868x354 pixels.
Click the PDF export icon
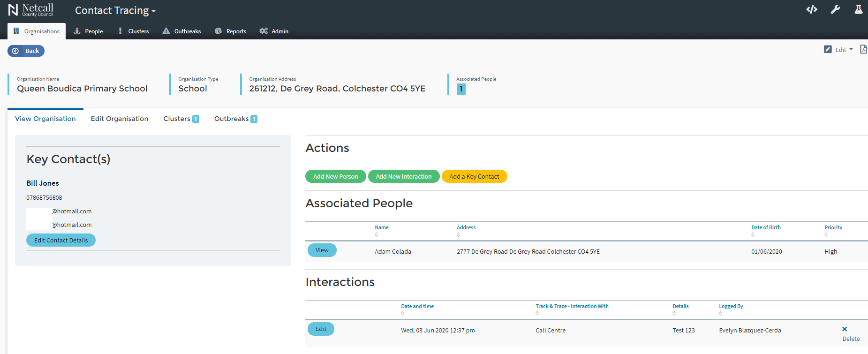(863, 49)
